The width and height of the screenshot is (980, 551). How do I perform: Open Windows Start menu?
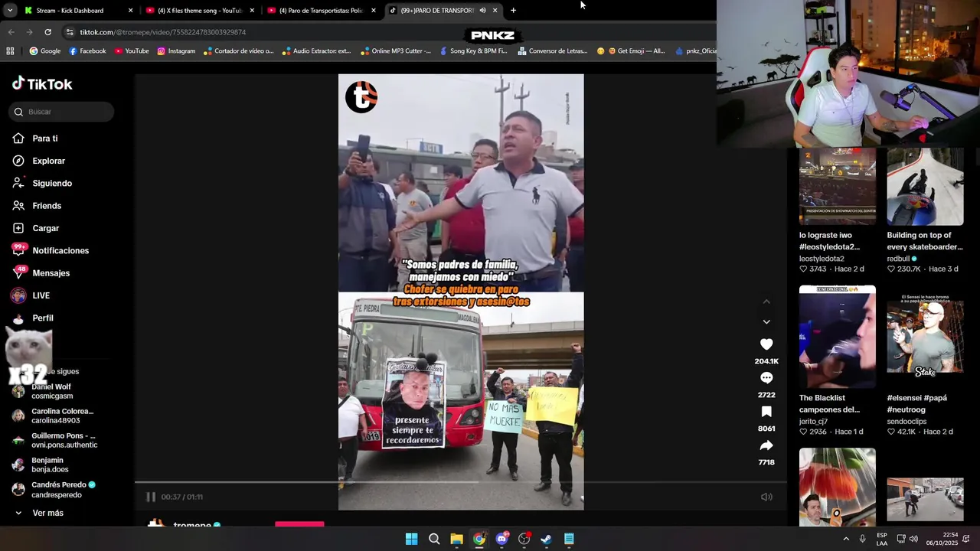click(x=411, y=539)
